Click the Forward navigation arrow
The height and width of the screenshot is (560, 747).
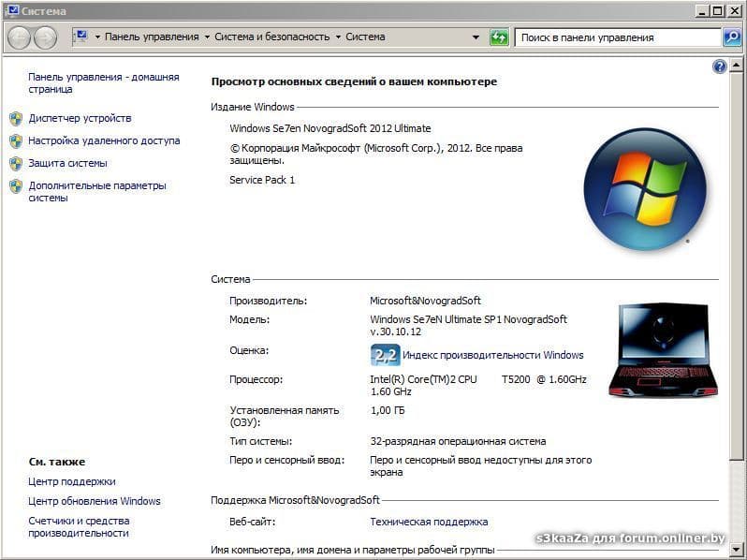click(46, 37)
